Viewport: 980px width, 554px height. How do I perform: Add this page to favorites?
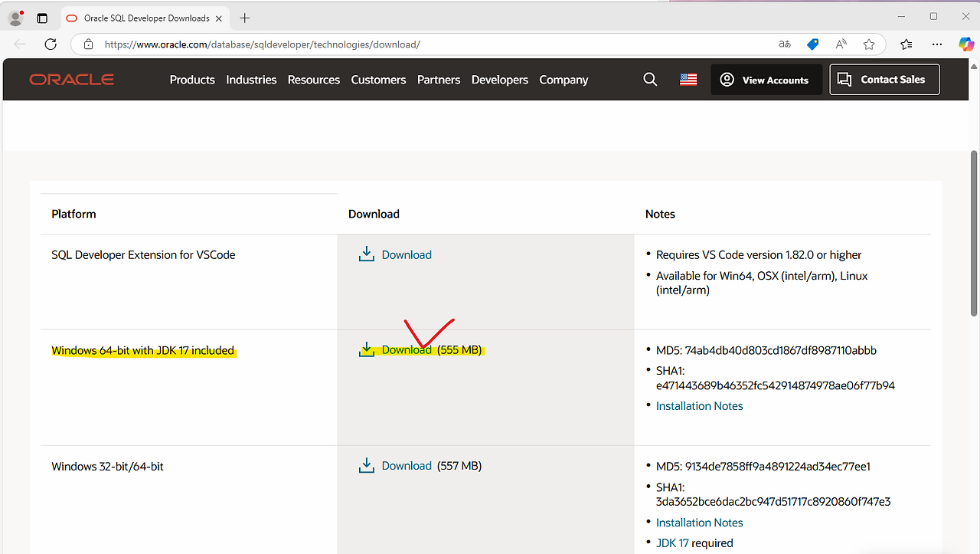tap(869, 44)
